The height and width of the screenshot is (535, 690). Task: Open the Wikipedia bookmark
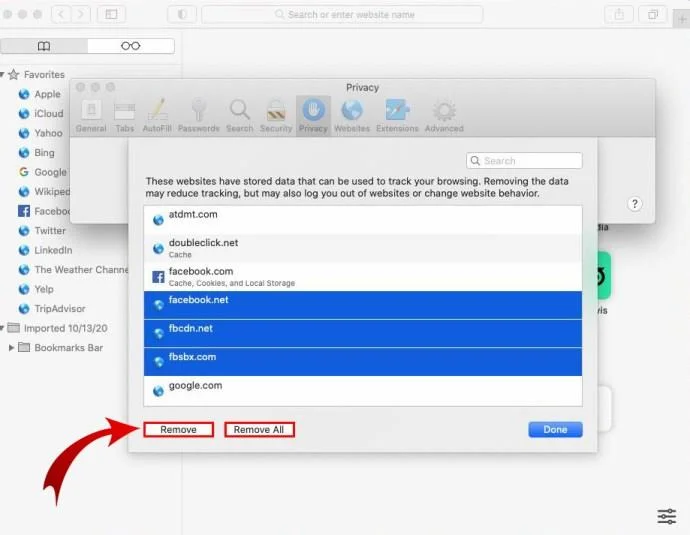click(44, 191)
